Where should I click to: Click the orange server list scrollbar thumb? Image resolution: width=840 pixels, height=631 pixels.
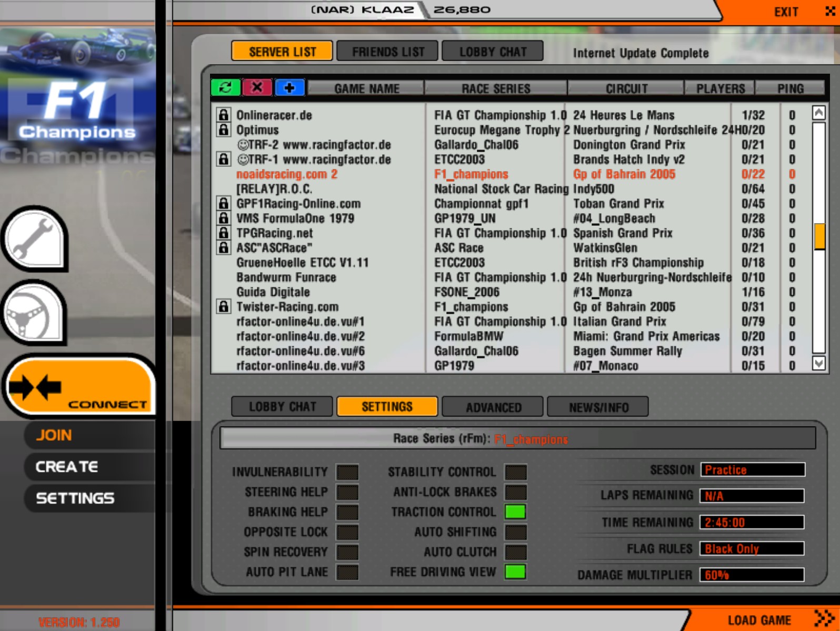[x=818, y=236]
